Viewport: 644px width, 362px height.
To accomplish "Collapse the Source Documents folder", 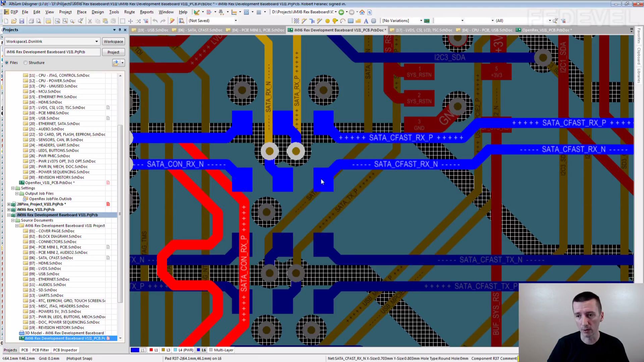I will pos(13,220).
